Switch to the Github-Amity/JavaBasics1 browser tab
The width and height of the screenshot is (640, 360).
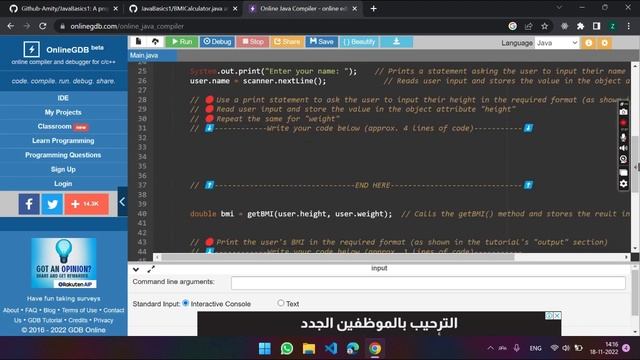[63, 9]
